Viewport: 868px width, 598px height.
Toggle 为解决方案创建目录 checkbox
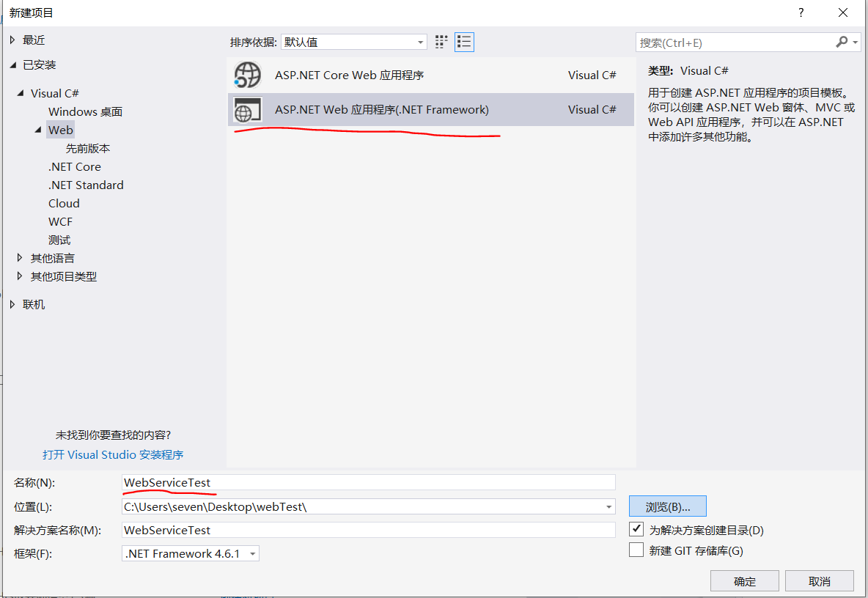636,529
